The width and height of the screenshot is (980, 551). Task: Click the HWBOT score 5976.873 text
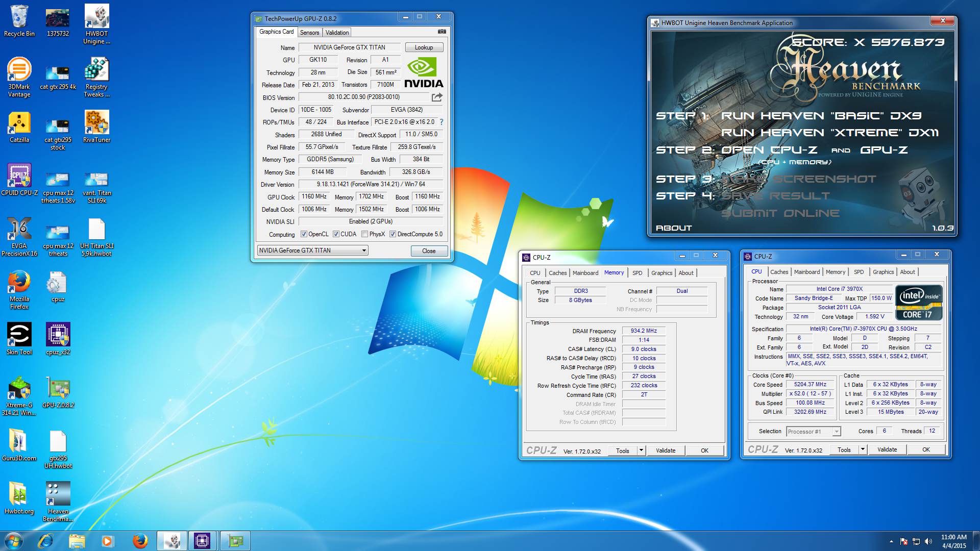point(868,42)
